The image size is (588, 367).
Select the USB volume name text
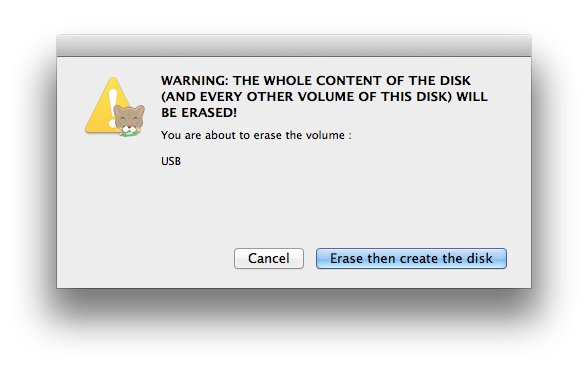tap(171, 161)
